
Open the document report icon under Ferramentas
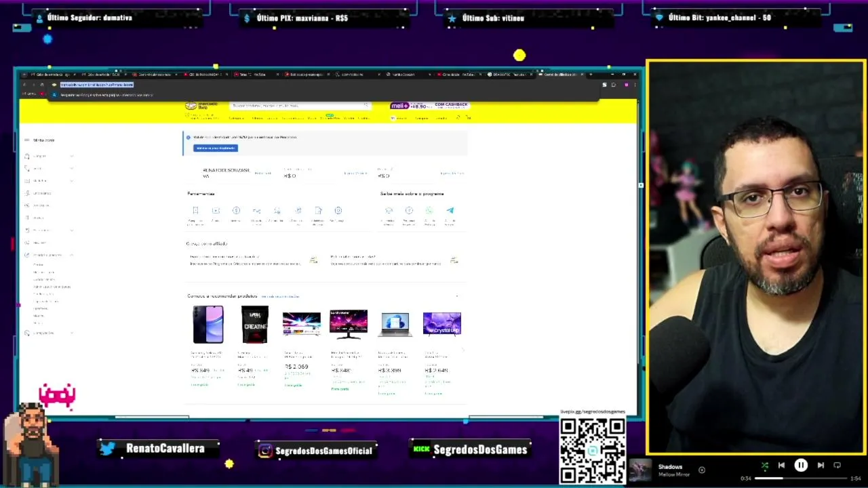(x=317, y=211)
